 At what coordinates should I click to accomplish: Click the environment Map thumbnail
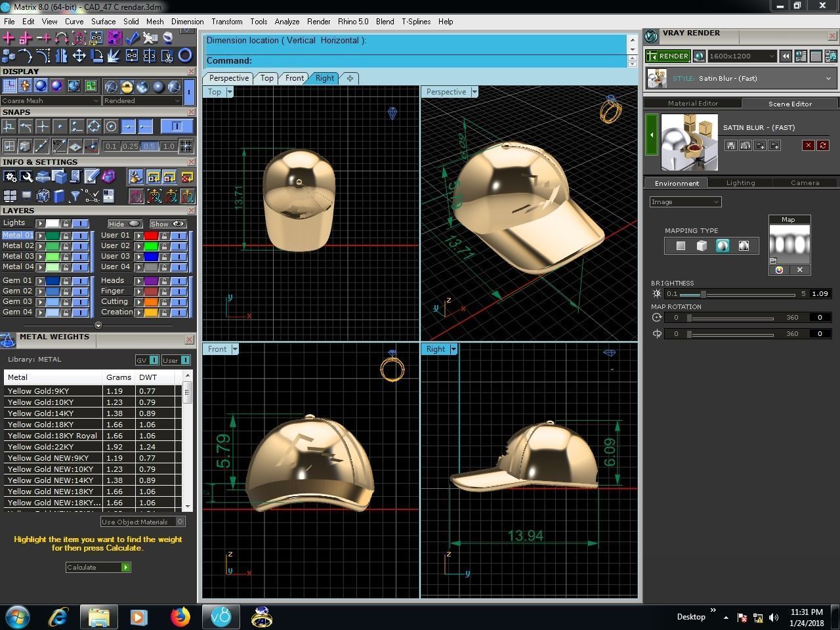[x=789, y=244]
